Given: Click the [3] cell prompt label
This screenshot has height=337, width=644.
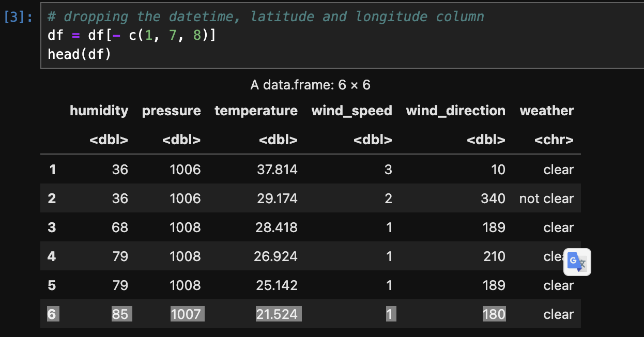Looking at the screenshot, I should pyautogui.click(x=19, y=17).
